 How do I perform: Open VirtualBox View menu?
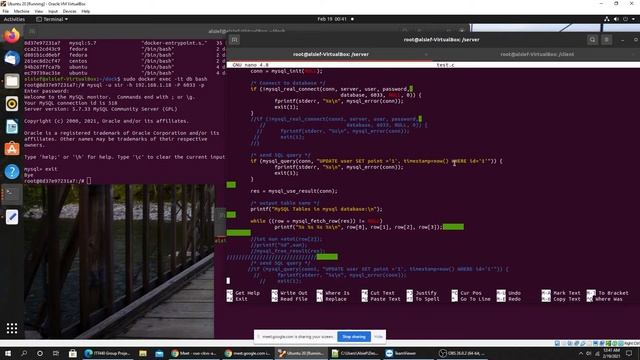click(39, 11)
